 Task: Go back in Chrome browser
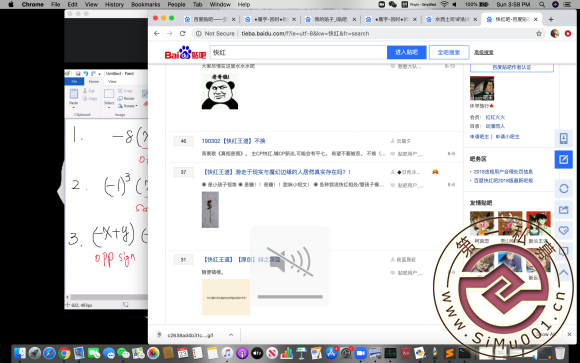pyautogui.click(x=156, y=34)
